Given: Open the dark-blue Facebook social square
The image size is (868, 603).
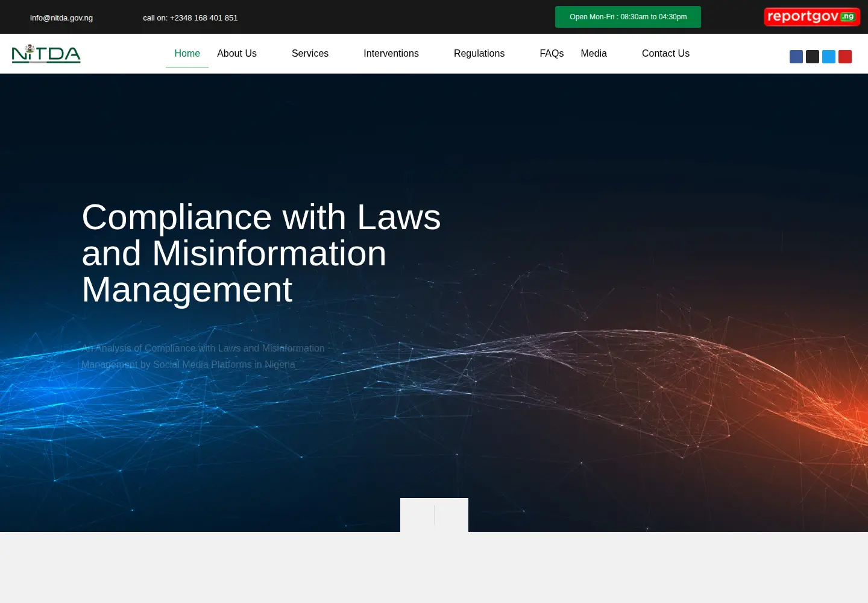Looking at the screenshot, I should click(x=796, y=57).
